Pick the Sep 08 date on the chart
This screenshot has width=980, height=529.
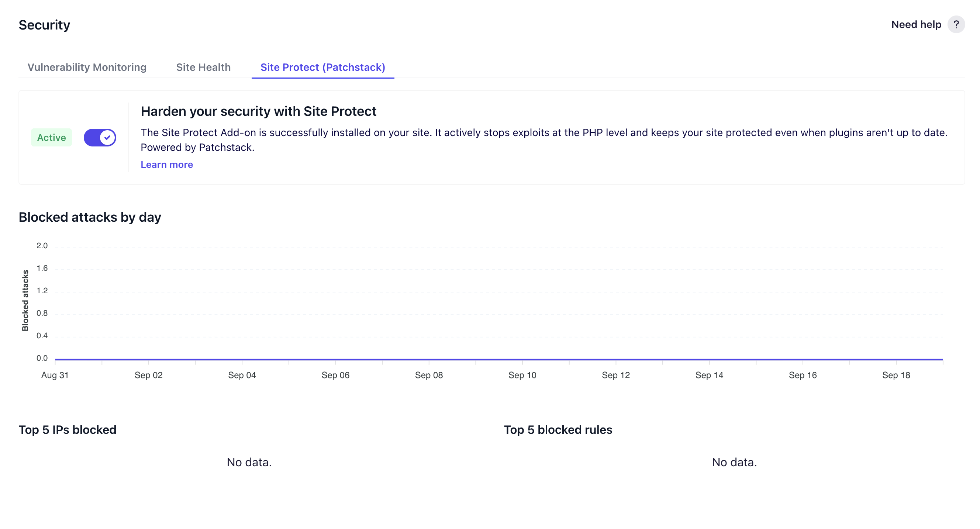(x=429, y=375)
